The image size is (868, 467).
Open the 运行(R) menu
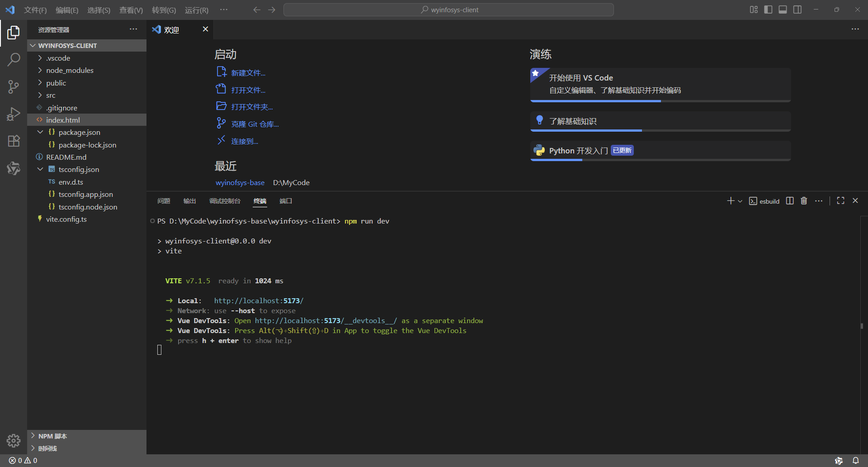[x=197, y=10]
